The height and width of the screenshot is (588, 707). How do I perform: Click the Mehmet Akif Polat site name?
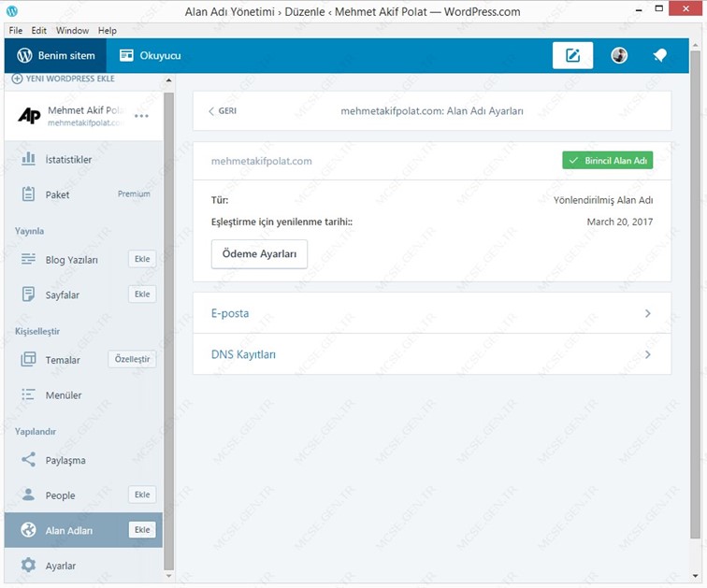86,110
